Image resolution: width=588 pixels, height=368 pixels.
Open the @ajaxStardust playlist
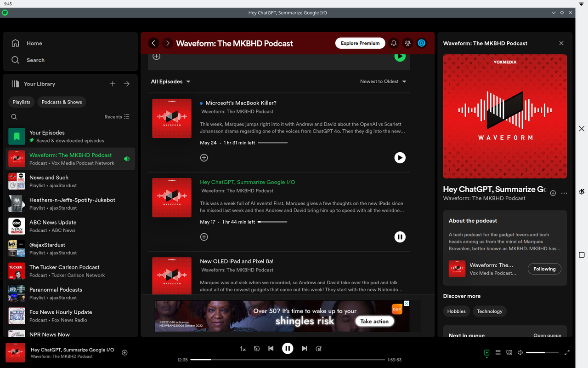[70, 248]
